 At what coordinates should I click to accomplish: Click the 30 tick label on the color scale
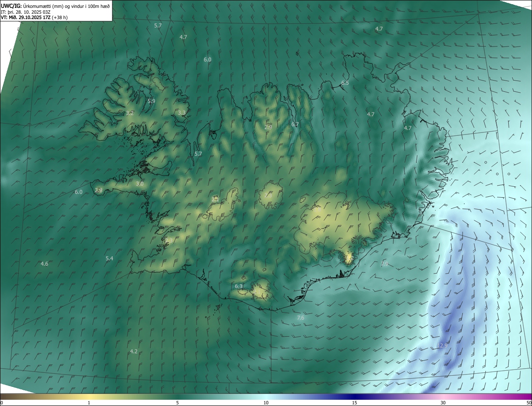click(443, 403)
